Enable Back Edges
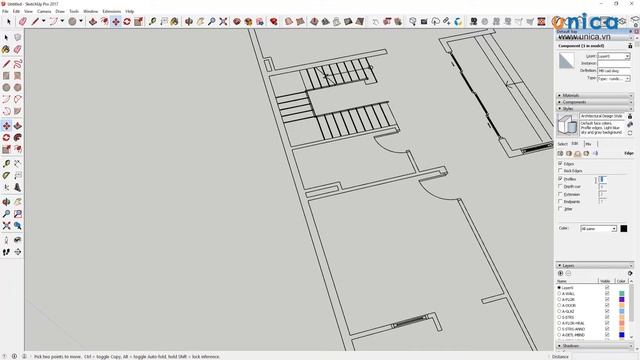640x360 pixels. point(560,170)
